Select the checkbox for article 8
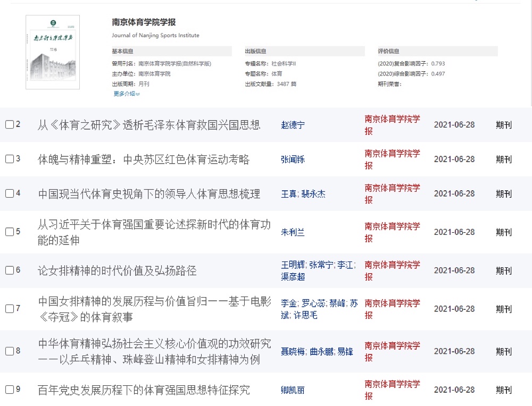The height and width of the screenshot is (406, 532). click(10, 351)
